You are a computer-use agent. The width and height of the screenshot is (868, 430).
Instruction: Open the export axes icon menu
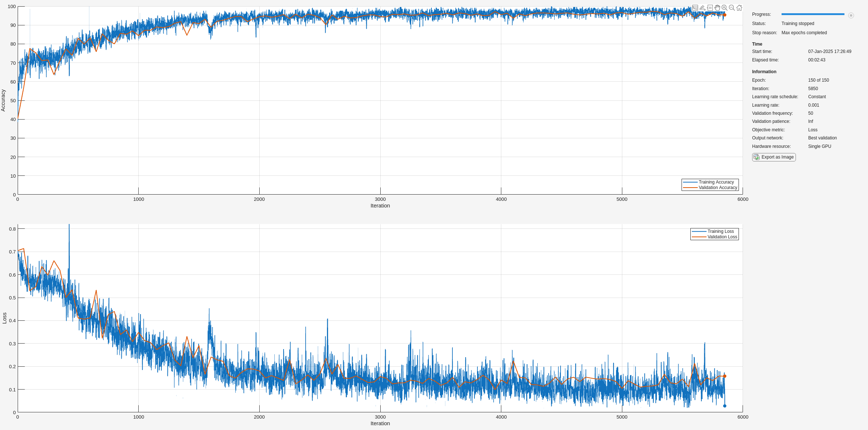tap(702, 8)
